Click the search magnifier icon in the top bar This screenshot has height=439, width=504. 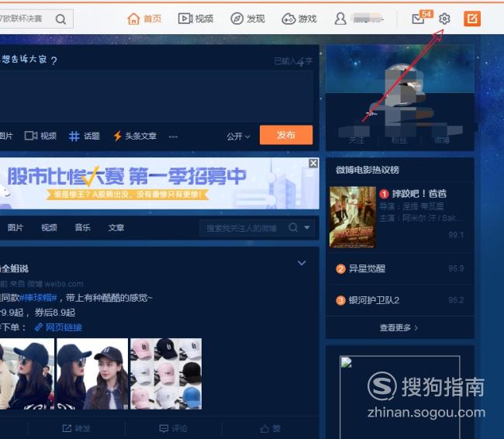[60, 19]
